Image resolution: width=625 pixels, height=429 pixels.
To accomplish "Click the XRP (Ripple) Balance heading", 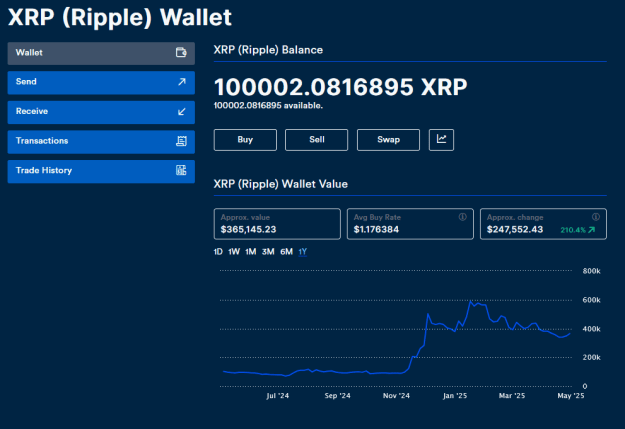I will point(268,50).
